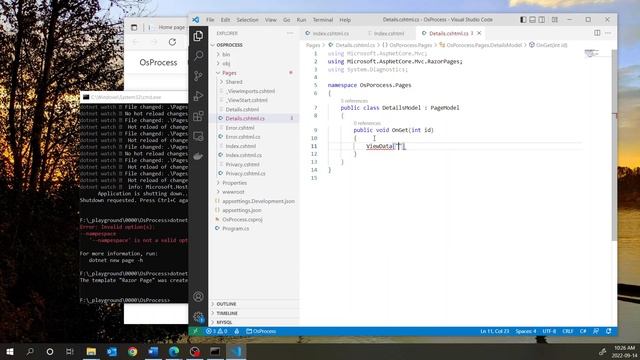Select C# language mode in status bar
This screenshot has width=640, height=360.
pyautogui.click(x=583, y=331)
